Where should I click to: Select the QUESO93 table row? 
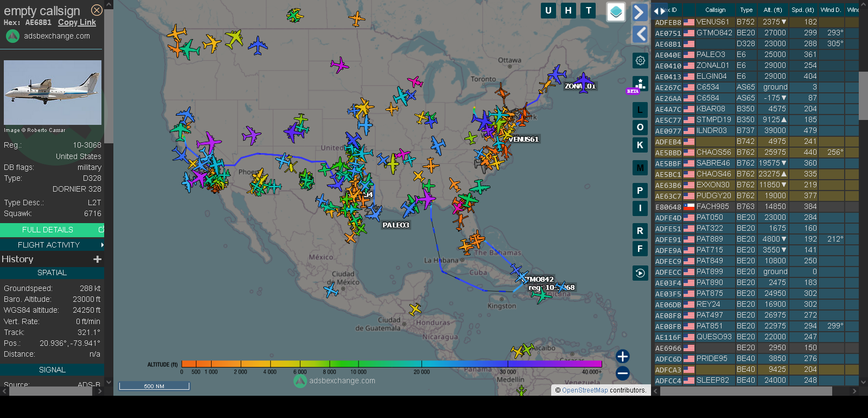point(756,337)
